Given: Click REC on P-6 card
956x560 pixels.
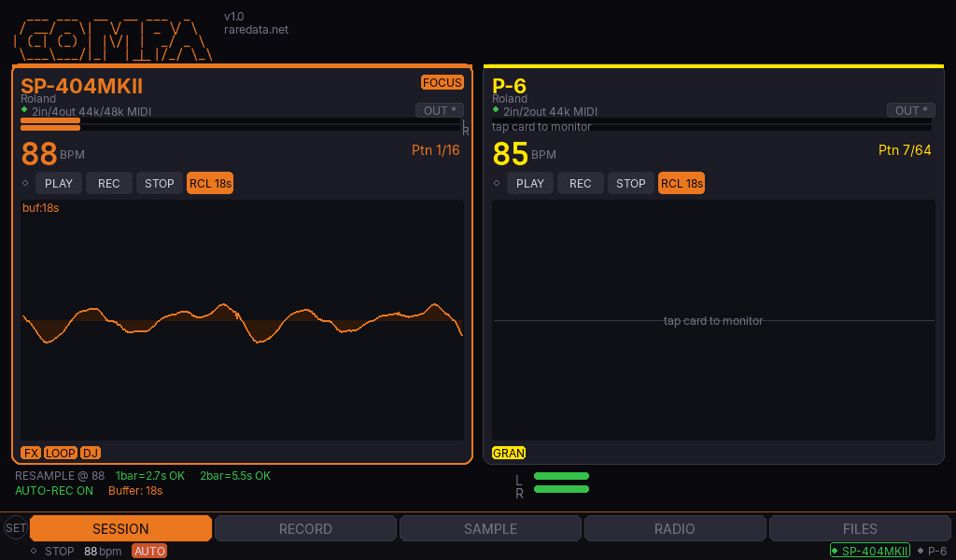Looking at the screenshot, I should [581, 184].
